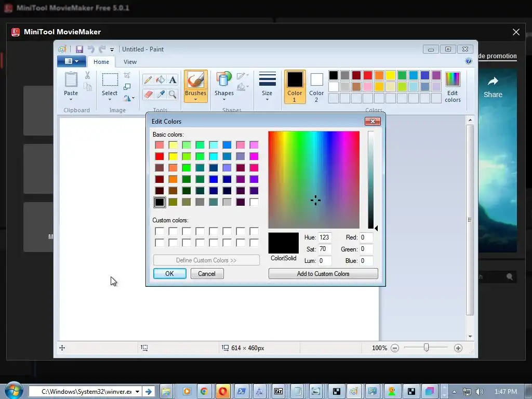This screenshot has width=532, height=399.
Task: Select the Pencil tool in Paint
Action: tap(148, 79)
